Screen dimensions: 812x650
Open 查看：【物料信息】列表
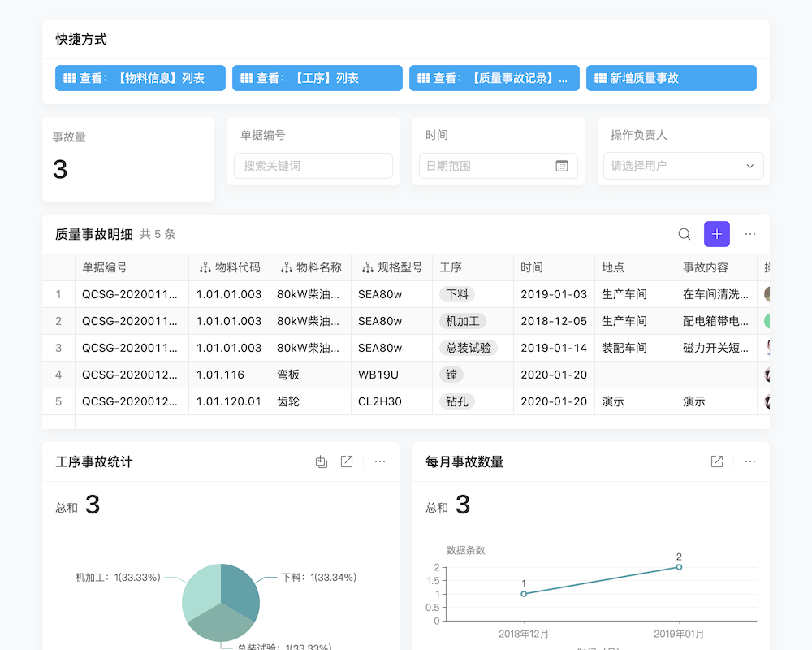(x=140, y=78)
